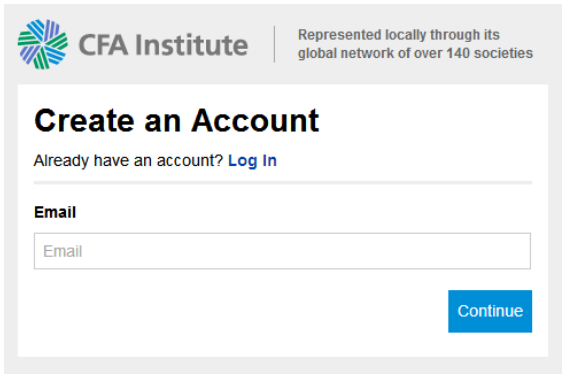This screenshot has height=376, width=565.
Task: Open the Log In link
Action: tap(252, 160)
